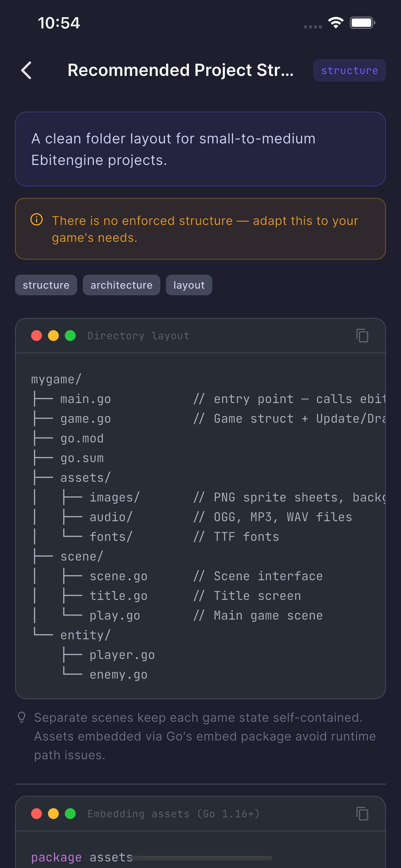Viewport: 401px width, 868px height.
Task: Tap the red dot on Directory layout header
Action: [37, 336]
